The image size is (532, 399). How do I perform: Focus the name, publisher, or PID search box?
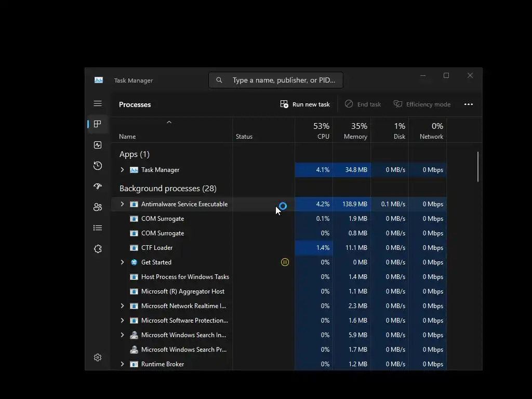point(276,80)
